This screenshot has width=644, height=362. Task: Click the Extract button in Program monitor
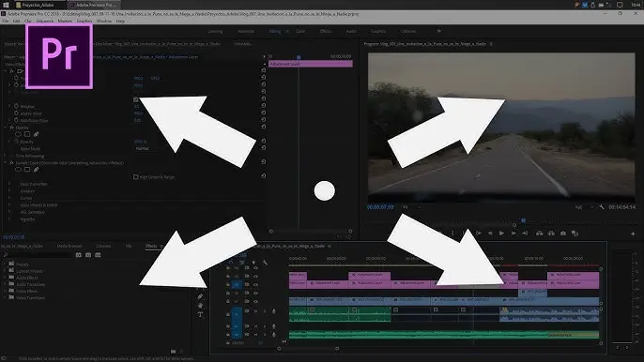tap(551, 234)
